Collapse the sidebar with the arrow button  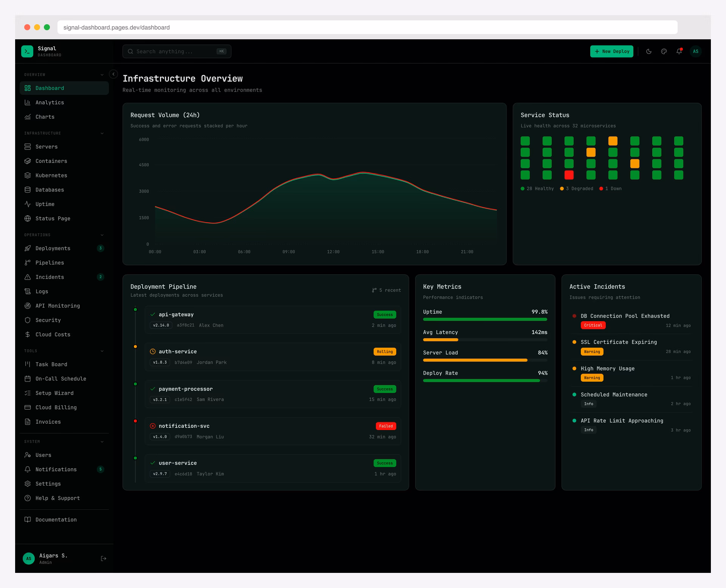(113, 74)
